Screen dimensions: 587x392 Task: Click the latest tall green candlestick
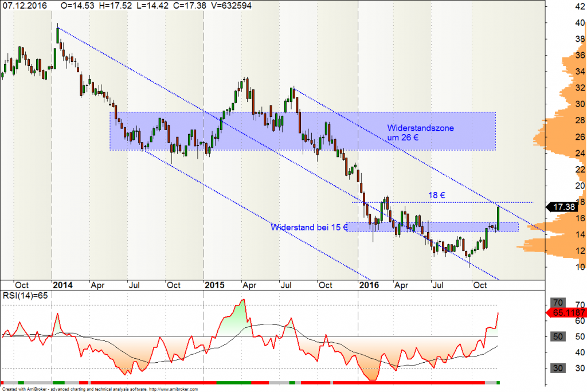[x=499, y=218]
